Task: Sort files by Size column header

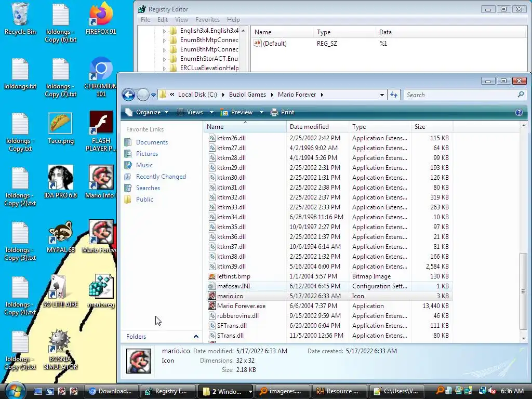Action: point(432,127)
